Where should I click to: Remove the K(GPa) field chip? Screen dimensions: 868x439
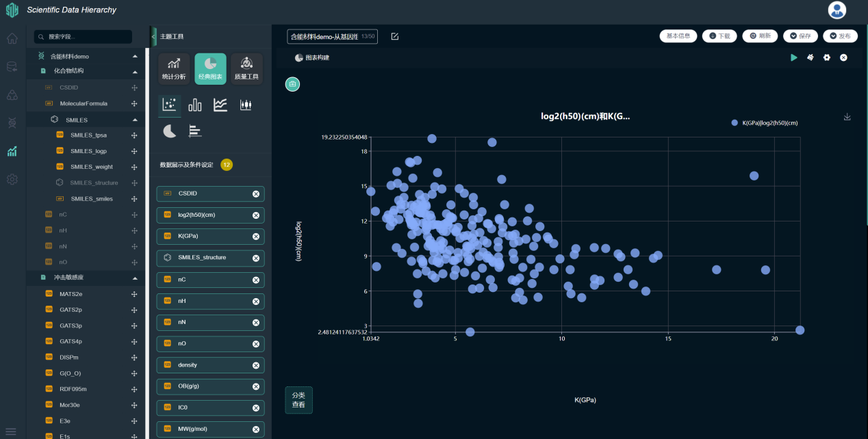point(256,237)
